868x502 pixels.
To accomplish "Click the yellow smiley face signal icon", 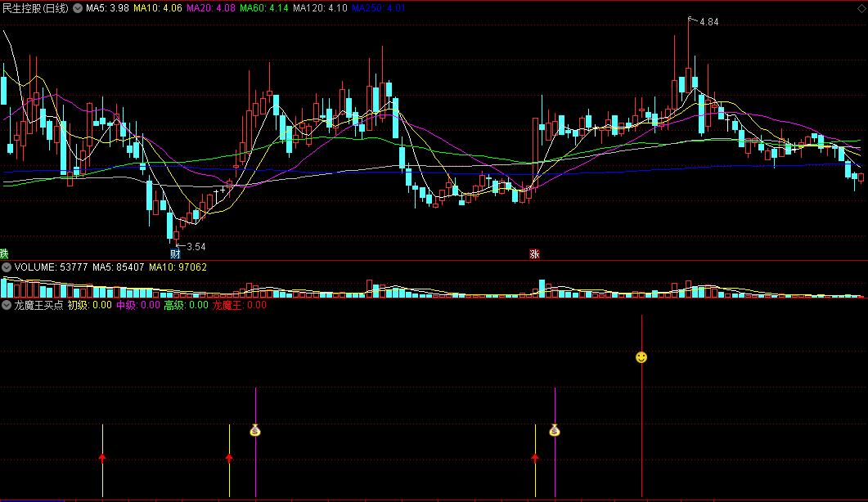I will point(641,357).
